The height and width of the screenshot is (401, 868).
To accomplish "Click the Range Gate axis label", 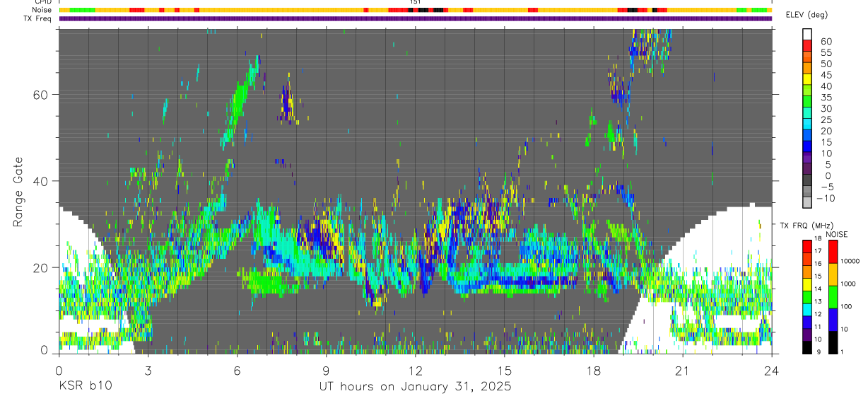I will coord(18,191).
